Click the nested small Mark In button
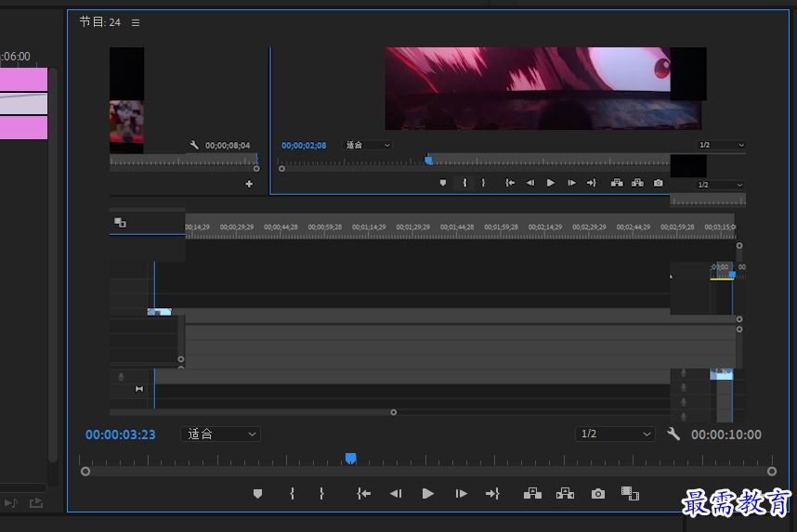This screenshot has height=532, width=797. coord(464,183)
